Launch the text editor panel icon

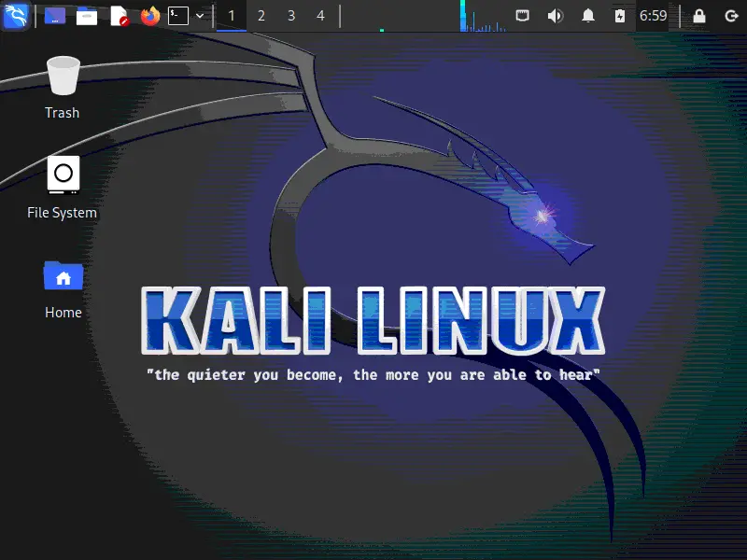119,16
